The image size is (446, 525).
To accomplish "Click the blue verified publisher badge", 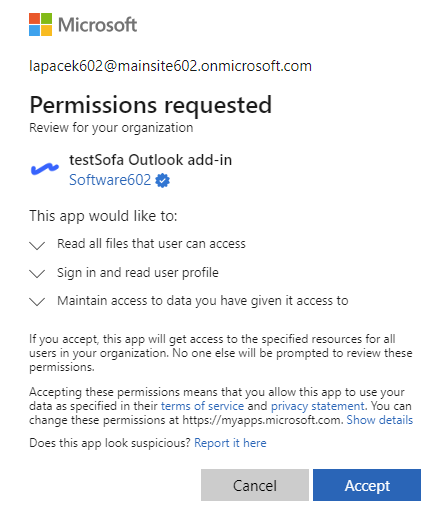I will tap(163, 180).
